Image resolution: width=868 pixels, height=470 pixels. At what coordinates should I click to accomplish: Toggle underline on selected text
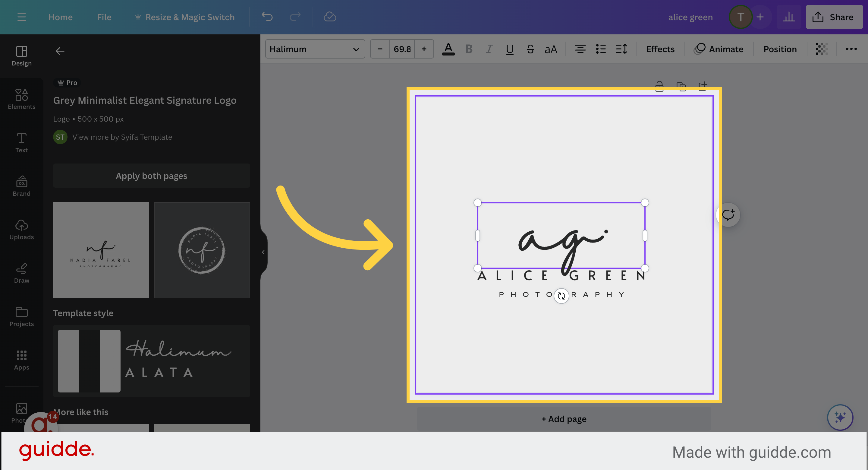(509, 49)
